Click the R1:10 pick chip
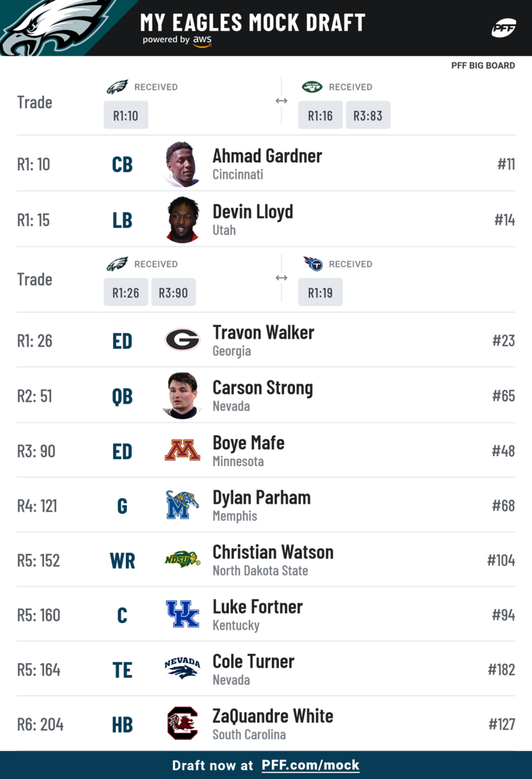532x779 pixels. point(126,116)
